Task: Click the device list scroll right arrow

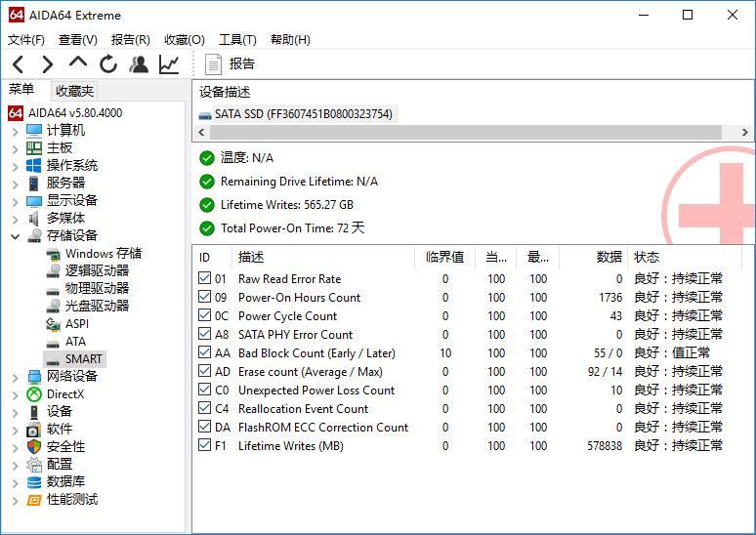Action: point(745,132)
